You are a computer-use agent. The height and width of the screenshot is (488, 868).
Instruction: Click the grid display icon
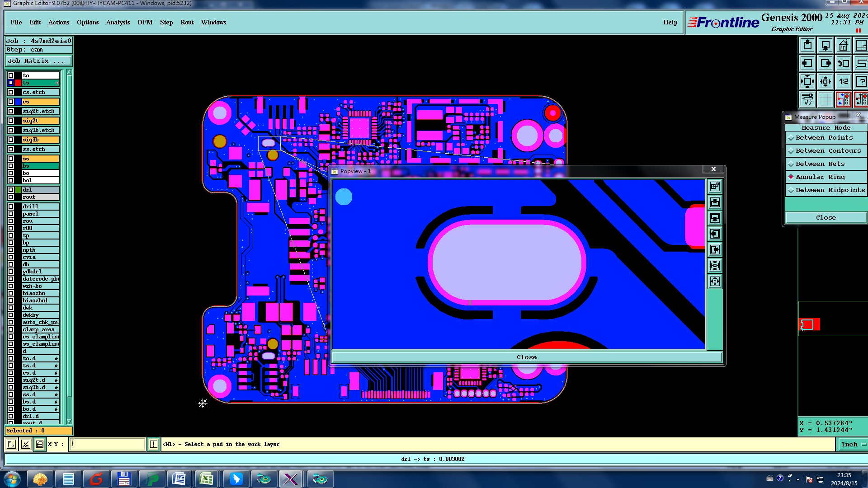coord(826,99)
